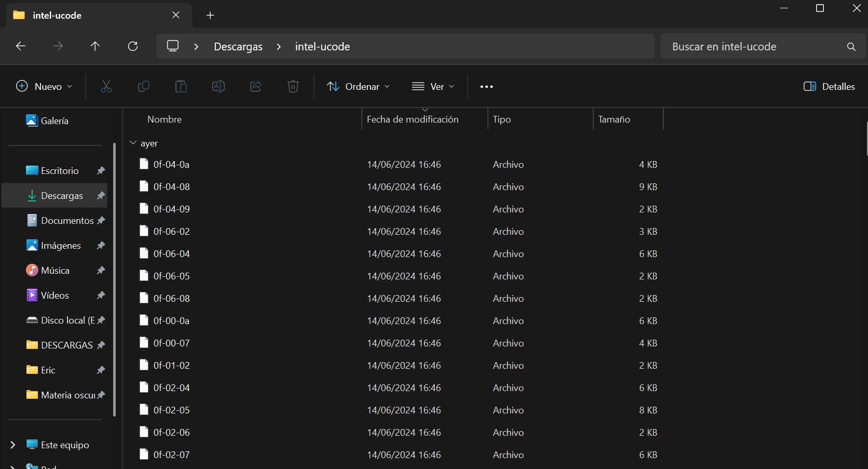Click Descargas in the address breadcrumb
This screenshot has height=469, width=868.
[238, 47]
